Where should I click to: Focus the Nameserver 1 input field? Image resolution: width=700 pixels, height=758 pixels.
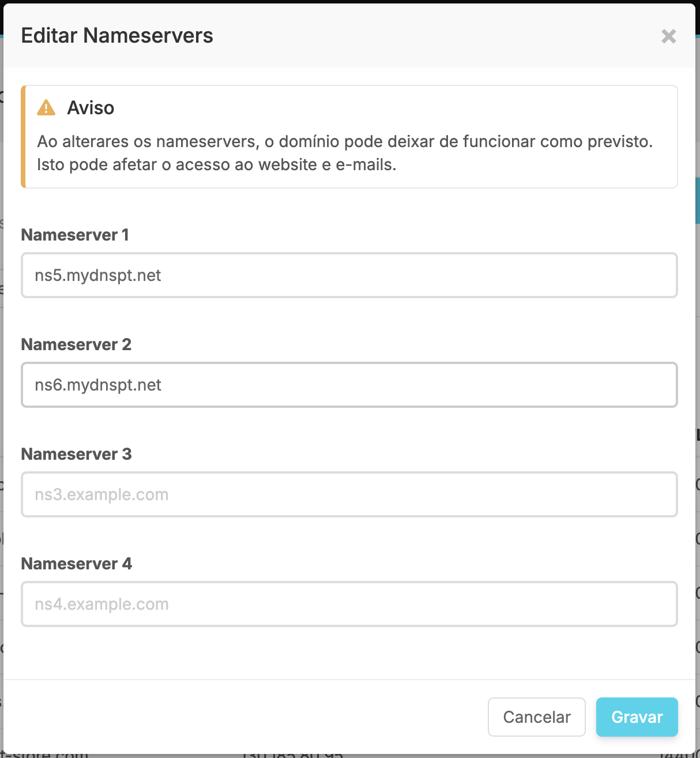tap(349, 275)
